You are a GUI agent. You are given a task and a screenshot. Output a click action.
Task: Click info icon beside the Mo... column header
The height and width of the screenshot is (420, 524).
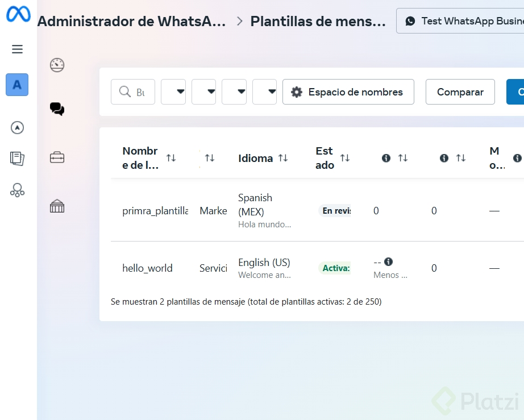[x=517, y=158]
